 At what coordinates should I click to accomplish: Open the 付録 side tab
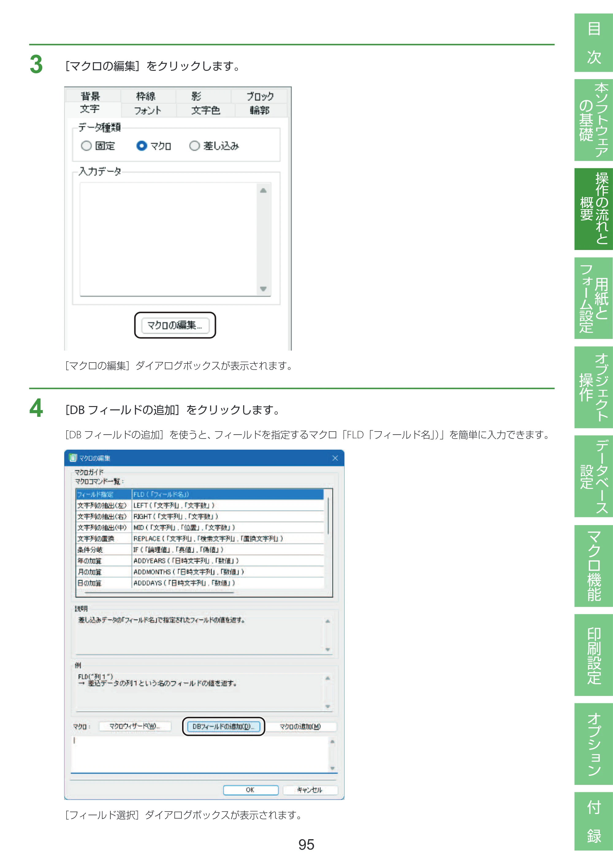(593, 821)
